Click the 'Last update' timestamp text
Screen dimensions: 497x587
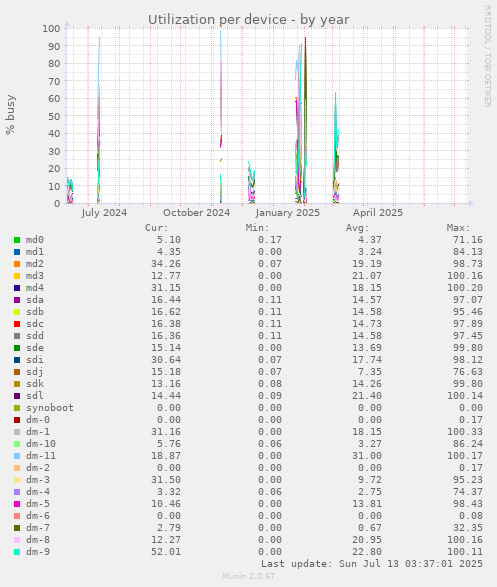(x=372, y=564)
